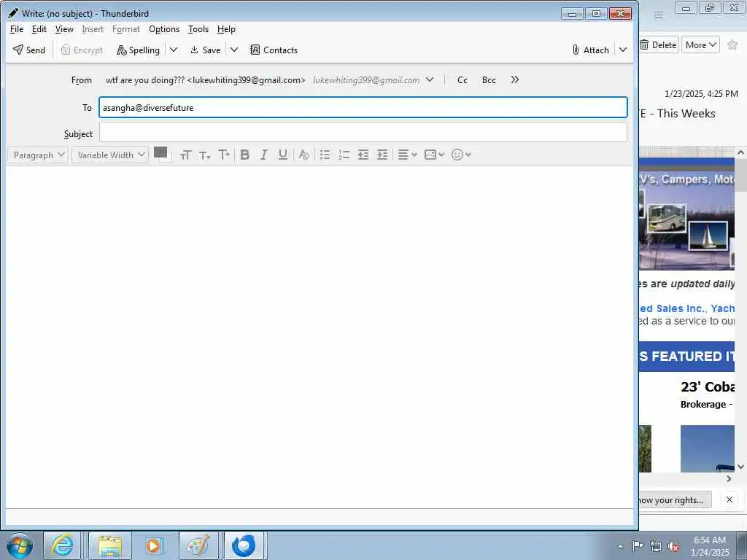This screenshot has height=560, width=747.
Task: Switch to Thunderbird taskbar icon
Action: tap(244, 545)
